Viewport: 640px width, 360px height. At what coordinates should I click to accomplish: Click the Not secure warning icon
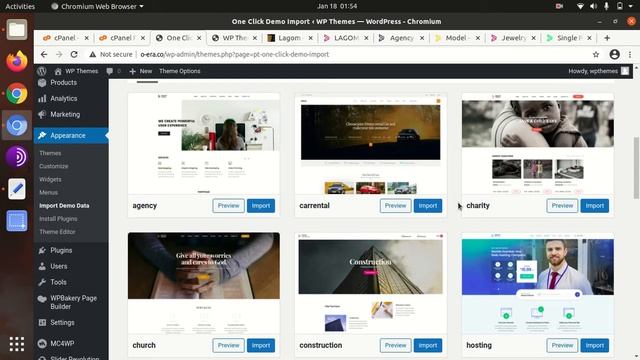point(93,54)
